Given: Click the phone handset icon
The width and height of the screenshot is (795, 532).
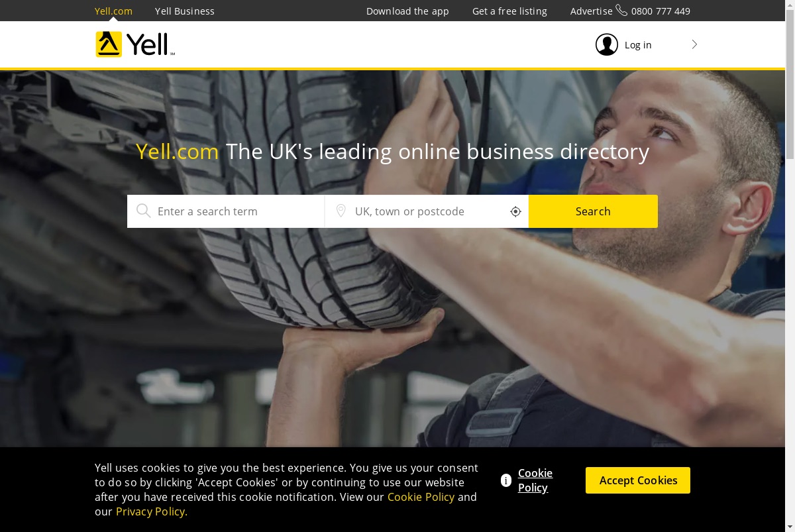Looking at the screenshot, I should (x=621, y=11).
